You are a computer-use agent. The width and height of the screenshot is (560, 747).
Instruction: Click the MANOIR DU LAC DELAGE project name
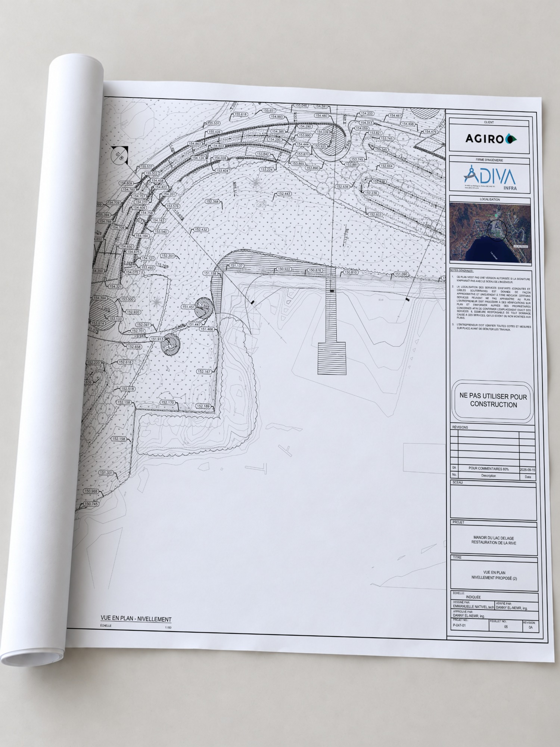pyautogui.click(x=494, y=538)
